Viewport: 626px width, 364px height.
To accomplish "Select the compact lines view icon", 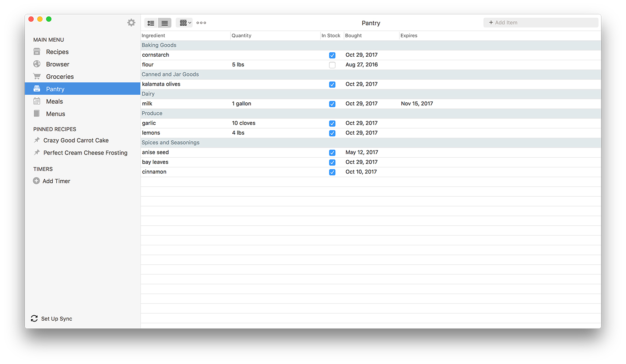I will [x=164, y=23].
